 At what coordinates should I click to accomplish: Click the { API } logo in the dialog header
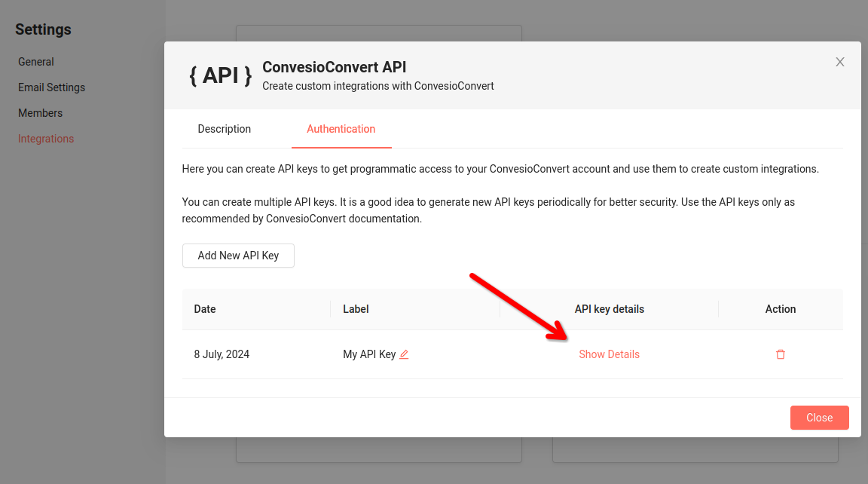pyautogui.click(x=220, y=75)
